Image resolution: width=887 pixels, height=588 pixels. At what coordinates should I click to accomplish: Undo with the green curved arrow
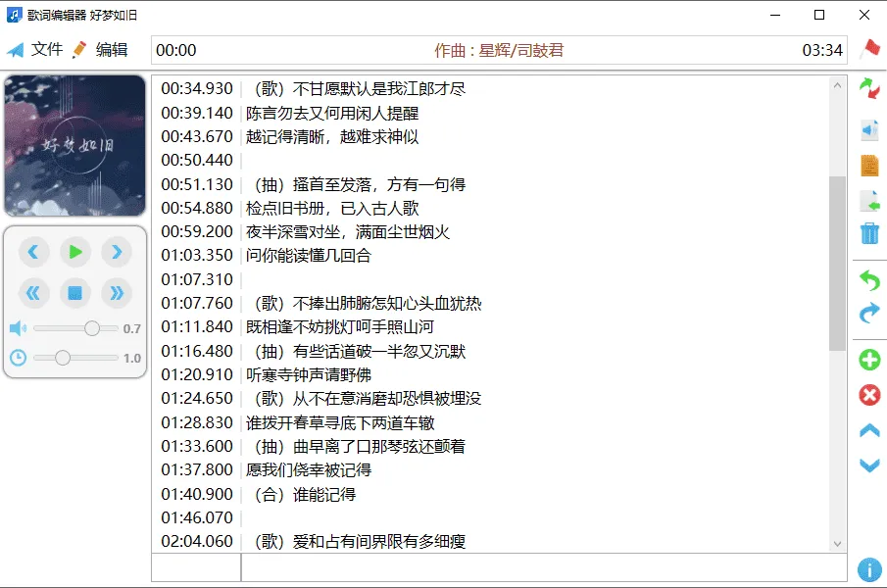click(869, 280)
